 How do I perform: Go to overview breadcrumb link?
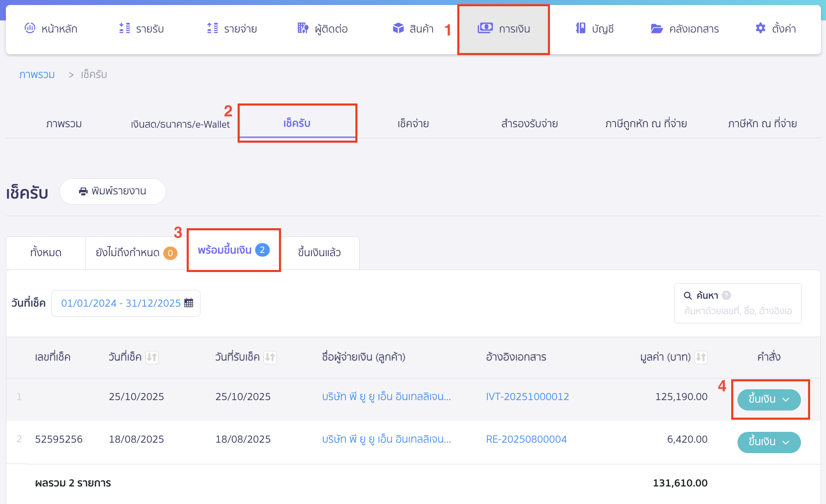(x=37, y=75)
